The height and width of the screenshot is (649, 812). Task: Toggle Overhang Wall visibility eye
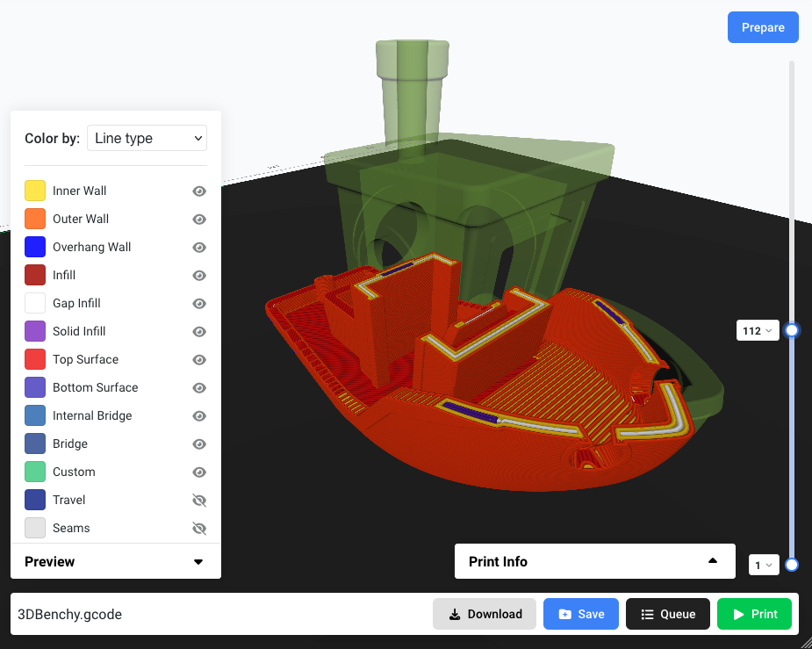coord(199,247)
